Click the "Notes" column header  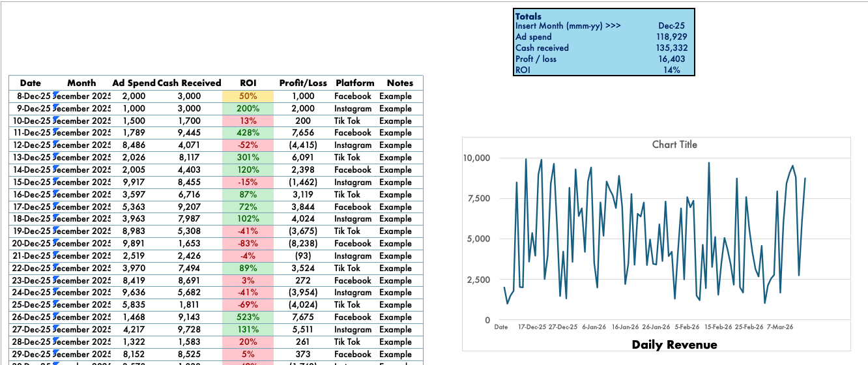399,83
